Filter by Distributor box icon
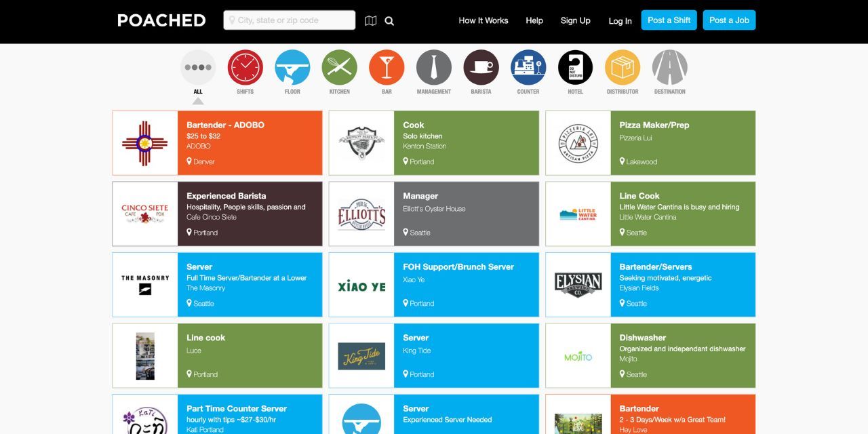 coord(623,68)
